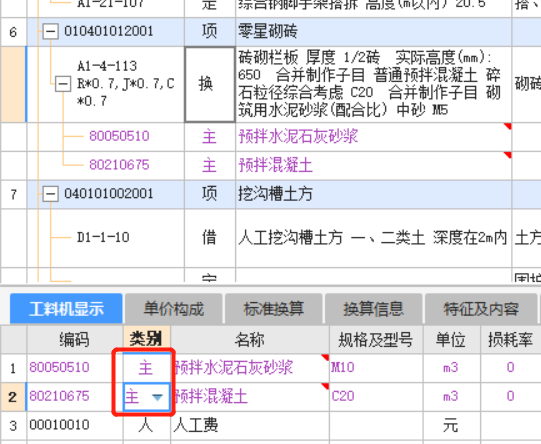541x444 pixels.
Task: Collapse the A1-4-113 sub-item node
Action: click(63, 84)
